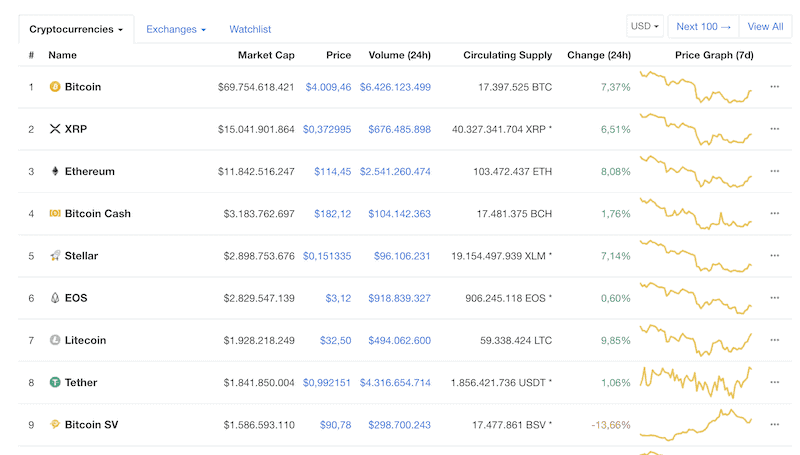This screenshot has width=800, height=455.
Task: Sort by the Name column header
Action: (x=62, y=55)
